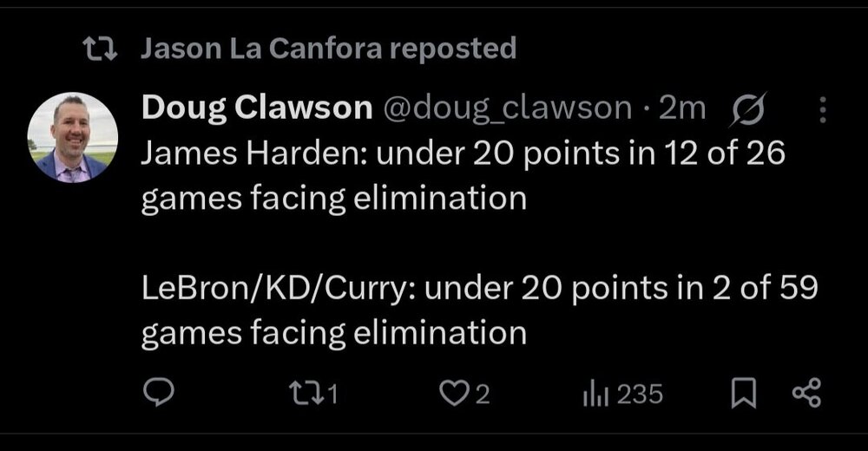Screen dimensions: 868x451
Task: Click the share icon on the tweet
Action: pos(806,395)
